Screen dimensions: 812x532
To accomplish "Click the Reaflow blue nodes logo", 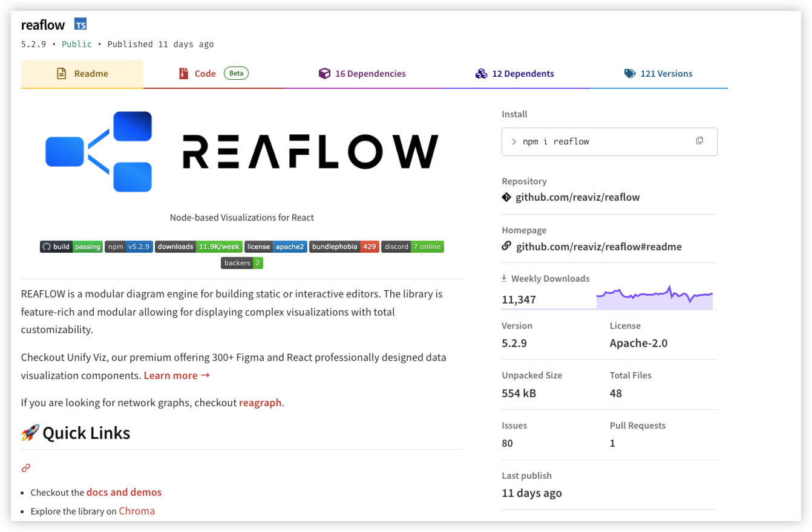I will [99, 152].
